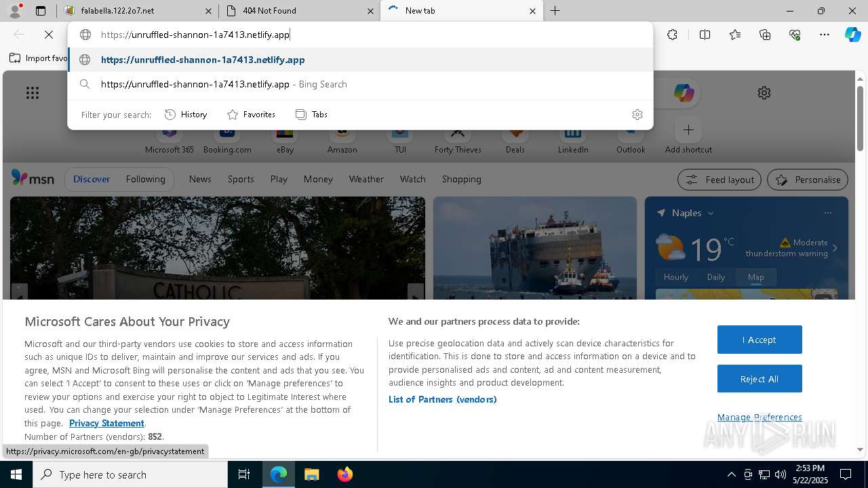Open the volume control tray icon

point(781,474)
